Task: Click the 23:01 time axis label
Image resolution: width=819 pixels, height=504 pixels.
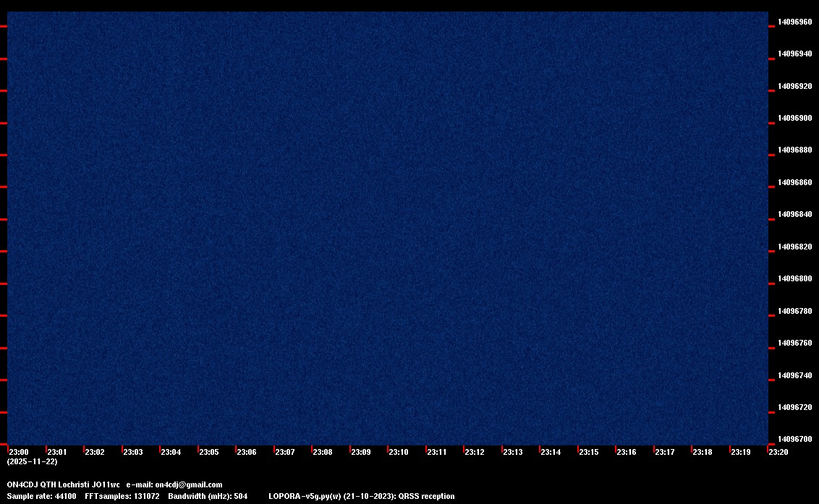Action: pos(57,452)
